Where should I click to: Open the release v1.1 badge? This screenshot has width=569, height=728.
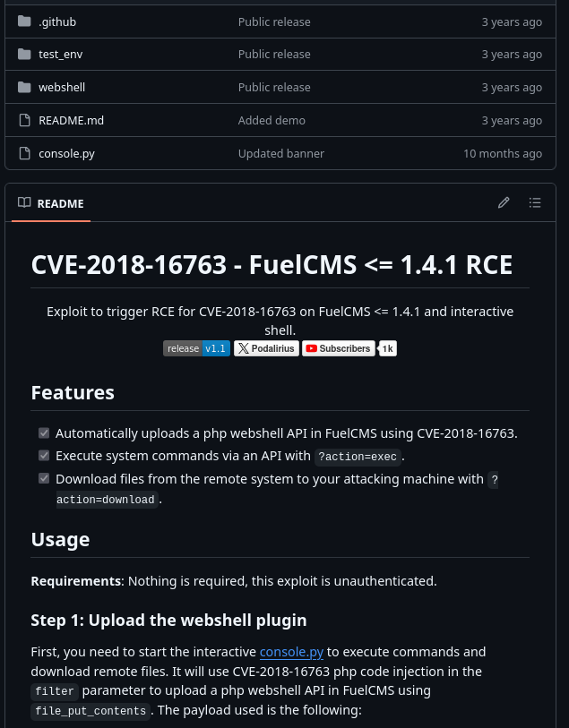click(x=196, y=348)
